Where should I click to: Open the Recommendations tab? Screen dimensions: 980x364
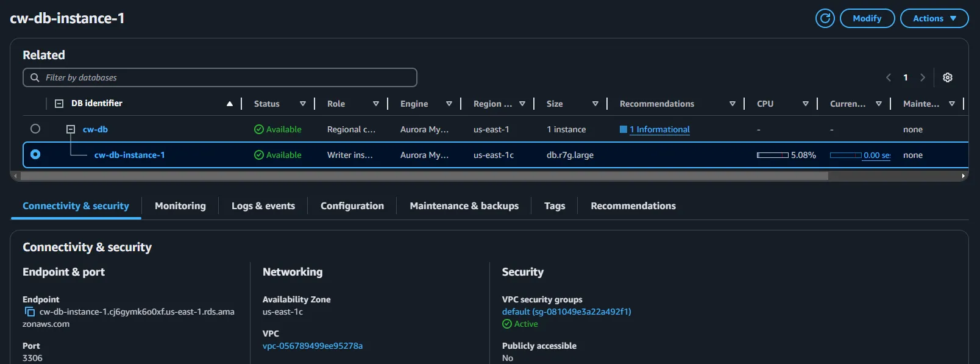click(633, 206)
